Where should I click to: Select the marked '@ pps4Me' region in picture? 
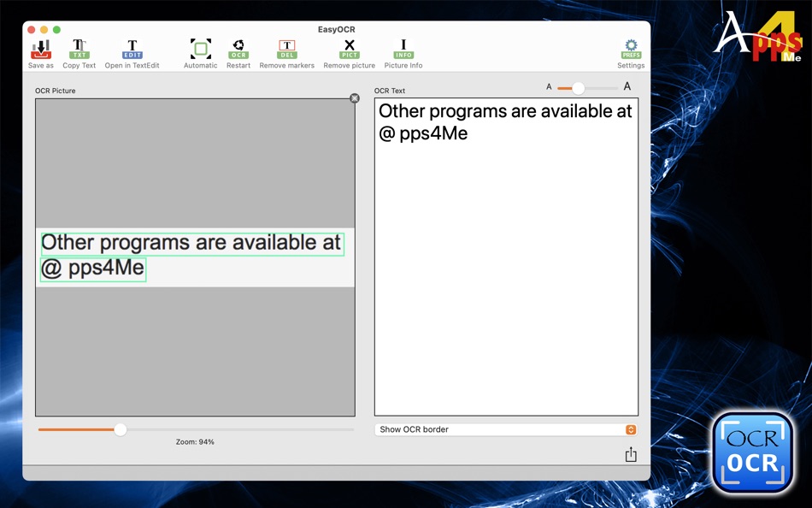click(x=93, y=269)
